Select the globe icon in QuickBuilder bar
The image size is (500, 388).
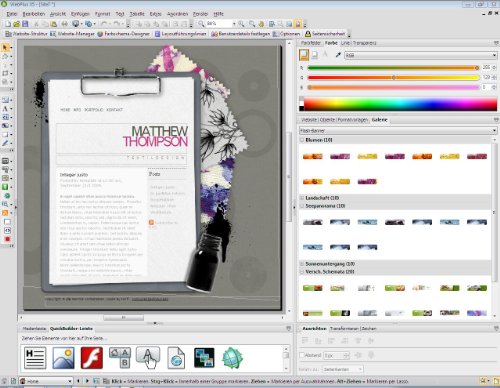(x=232, y=358)
